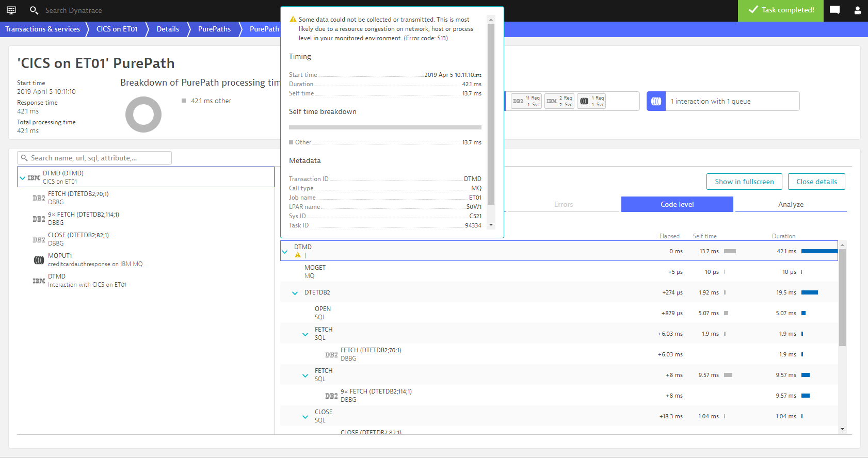Click DB2 icon beside 9× FETCH in tree
This screenshot has height=458, width=868.
pos(39,219)
